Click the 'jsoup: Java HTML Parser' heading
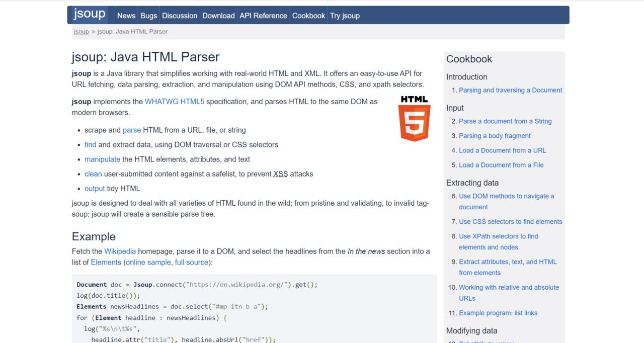 coord(146,57)
